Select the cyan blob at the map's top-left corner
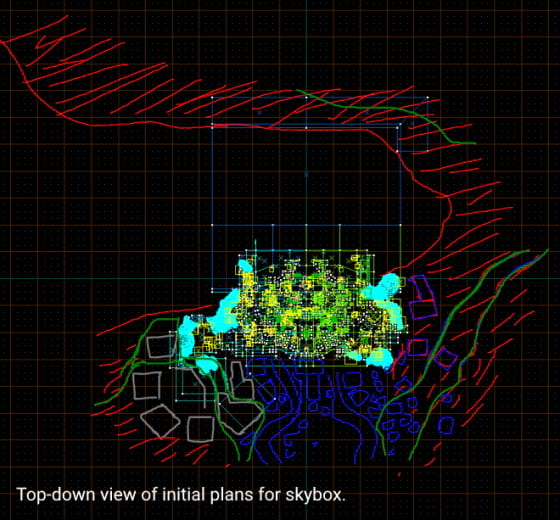The image size is (560, 520). (245, 266)
